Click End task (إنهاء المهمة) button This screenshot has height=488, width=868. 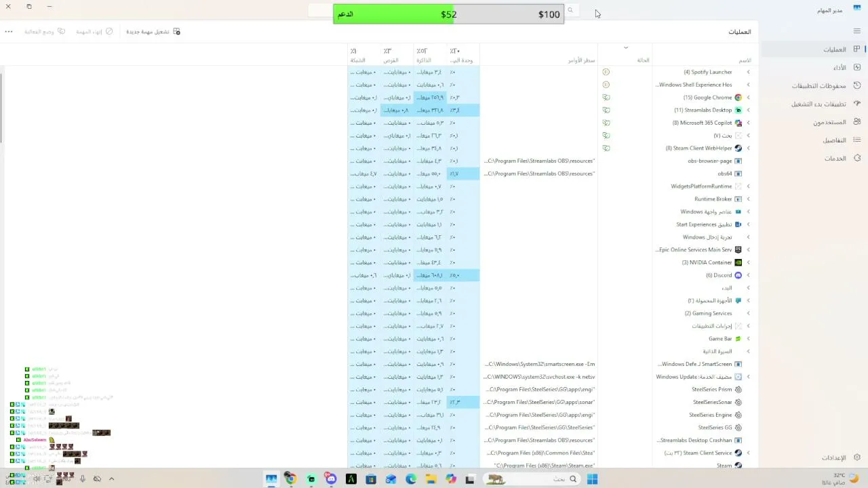[94, 32]
